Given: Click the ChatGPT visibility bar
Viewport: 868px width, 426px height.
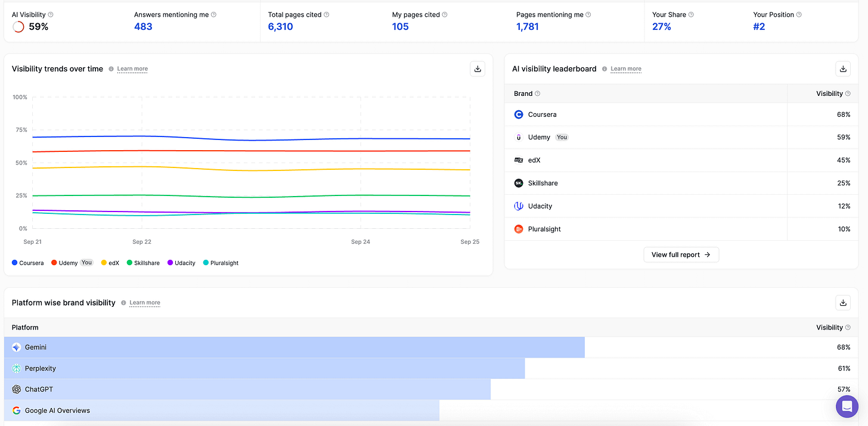Looking at the screenshot, I should (x=247, y=389).
